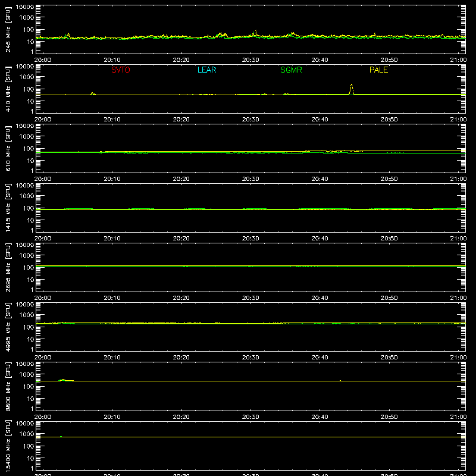
Task: Click the 100 tick on the 2695 MHz axis
Action: coord(29,268)
